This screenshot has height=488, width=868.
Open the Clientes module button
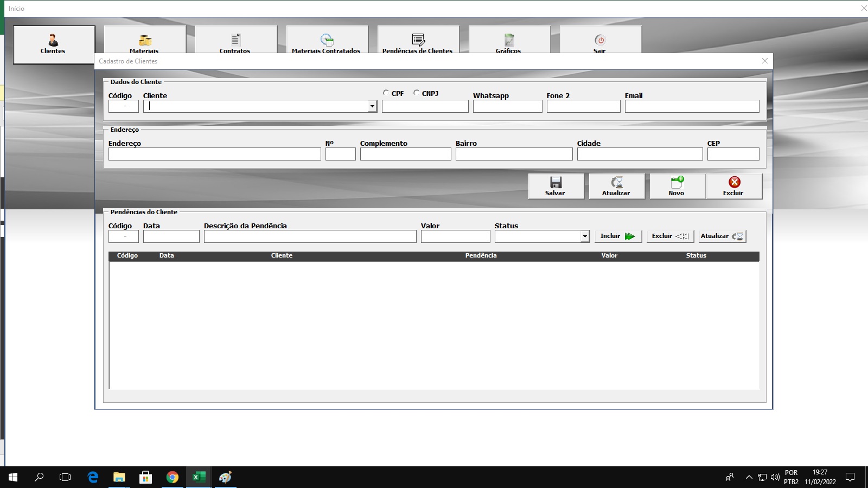click(x=54, y=44)
